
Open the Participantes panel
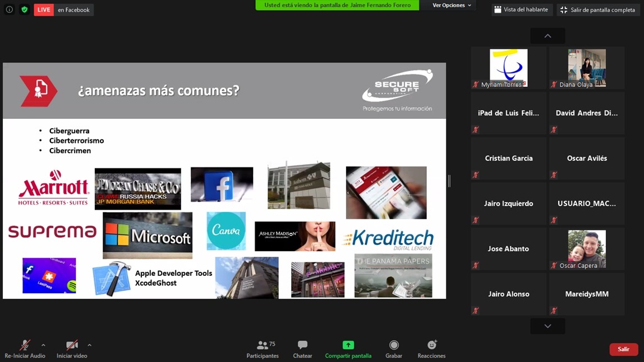tap(263, 349)
